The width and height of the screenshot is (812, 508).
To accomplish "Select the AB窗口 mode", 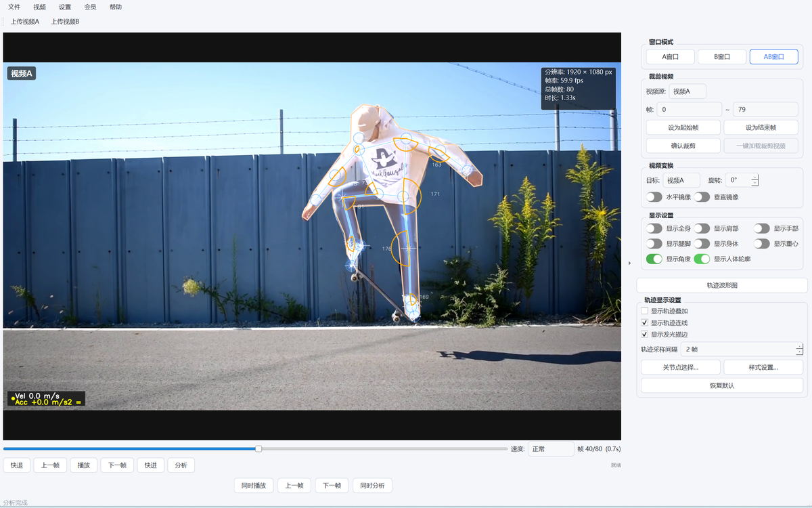I will tap(774, 57).
